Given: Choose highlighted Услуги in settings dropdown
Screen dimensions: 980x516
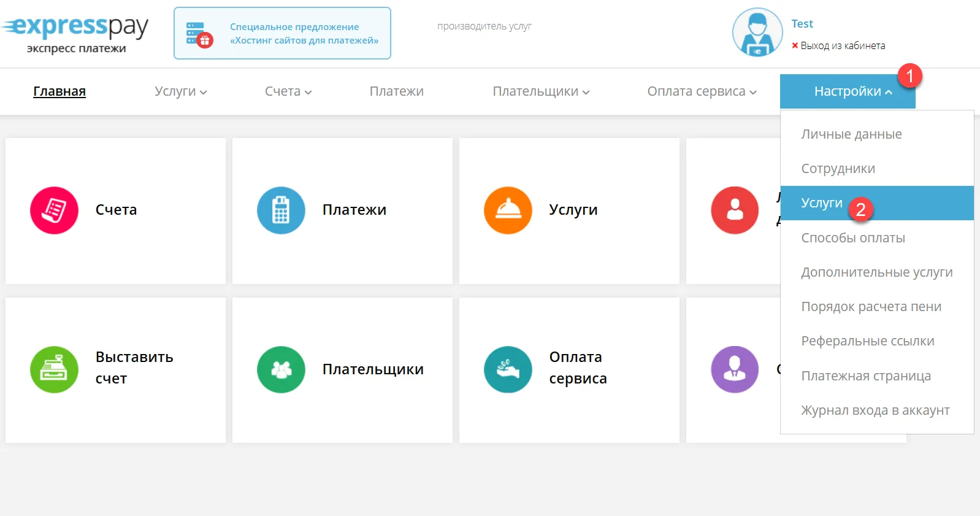Looking at the screenshot, I should [877, 203].
